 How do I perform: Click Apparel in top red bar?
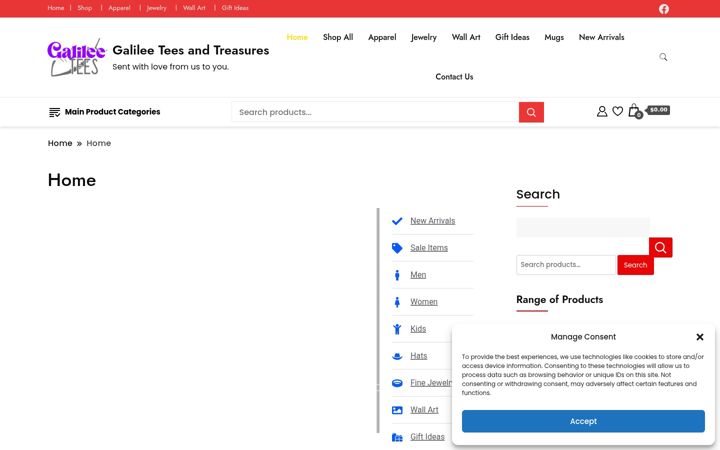pos(119,8)
